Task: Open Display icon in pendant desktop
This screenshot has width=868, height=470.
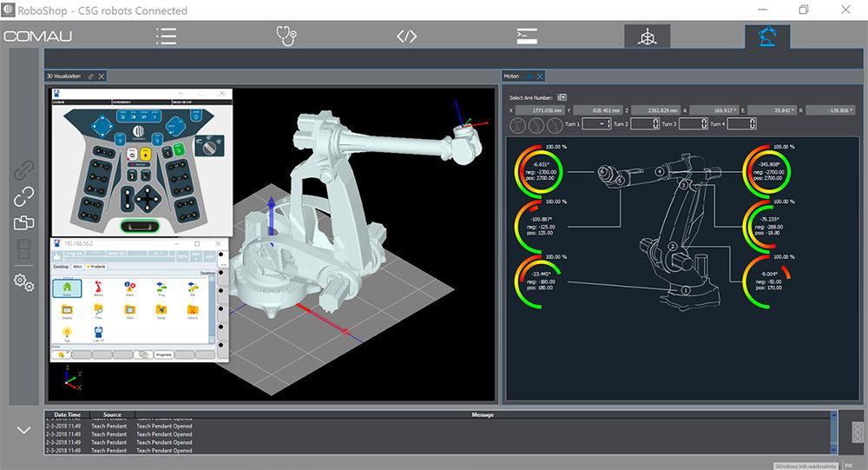Action: [67, 312]
